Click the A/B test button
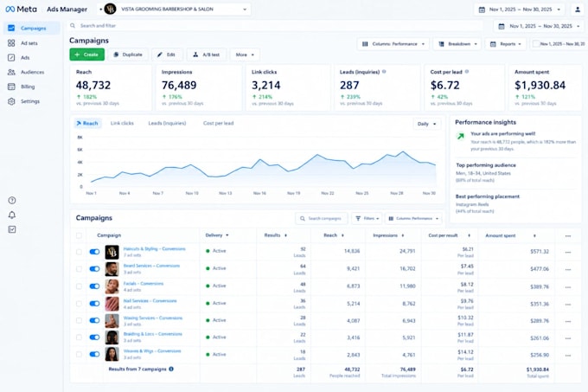This screenshot has height=392, width=588. point(207,55)
